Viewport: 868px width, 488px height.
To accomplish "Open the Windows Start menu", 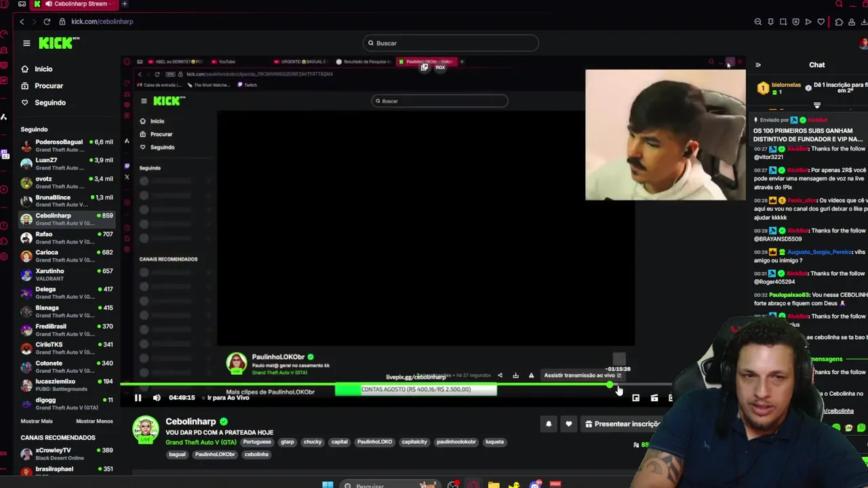I will [328, 485].
